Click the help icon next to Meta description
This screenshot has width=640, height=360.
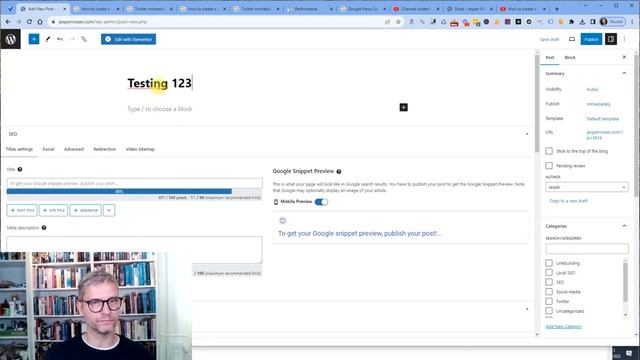point(44,227)
